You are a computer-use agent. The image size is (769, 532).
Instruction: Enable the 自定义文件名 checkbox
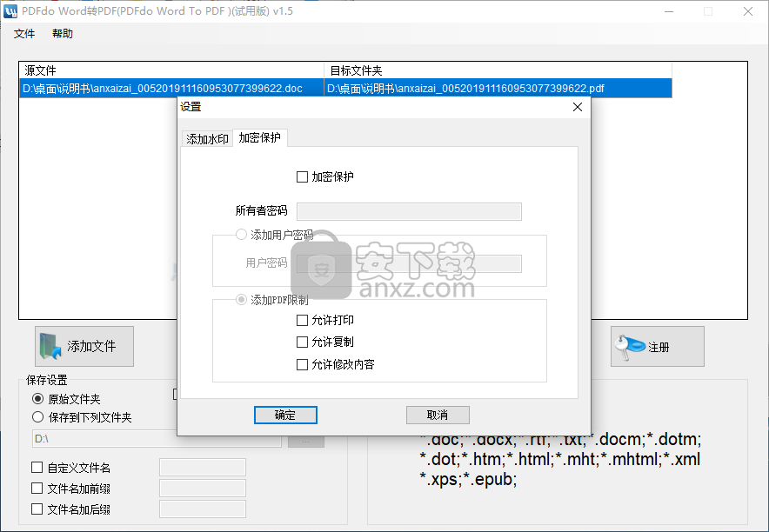[37, 468]
